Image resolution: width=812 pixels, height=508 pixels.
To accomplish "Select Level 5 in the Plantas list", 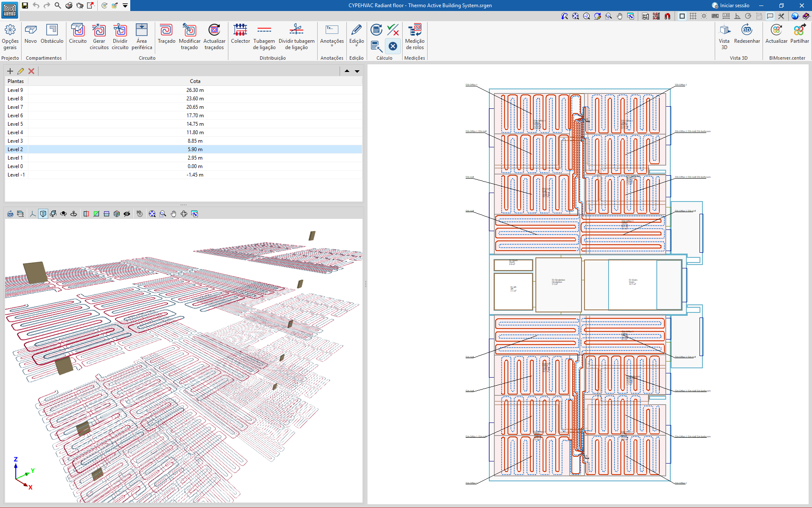I will click(15, 124).
